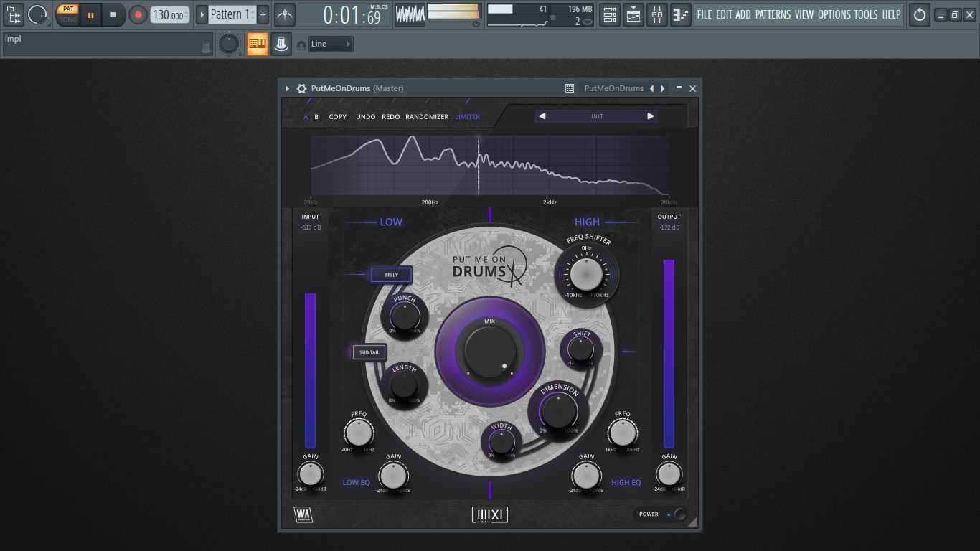Open the PATTERNS menu
Viewport: 980px width, 551px height.
pyautogui.click(x=773, y=14)
